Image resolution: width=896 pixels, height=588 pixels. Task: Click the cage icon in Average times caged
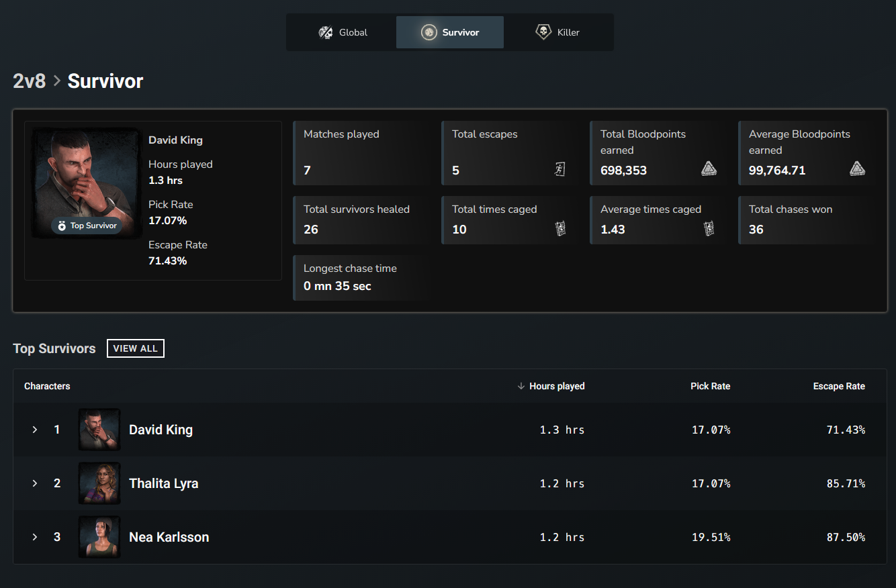coord(709,228)
